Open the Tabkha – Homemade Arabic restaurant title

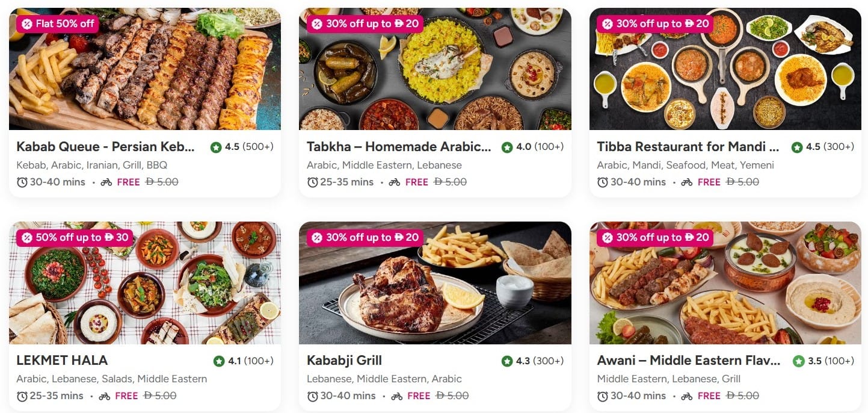(399, 147)
